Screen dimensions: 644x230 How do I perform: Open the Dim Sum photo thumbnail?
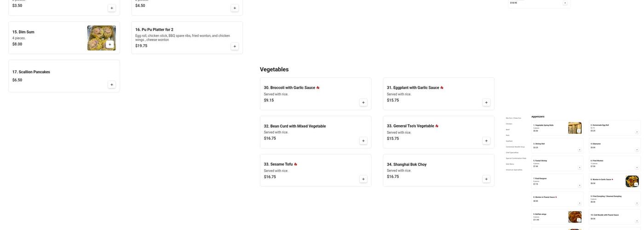(x=101, y=38)
